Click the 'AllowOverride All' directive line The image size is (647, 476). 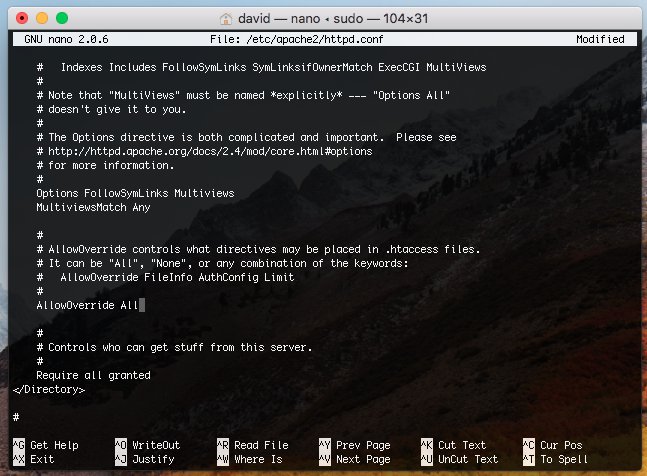[87, 306]
